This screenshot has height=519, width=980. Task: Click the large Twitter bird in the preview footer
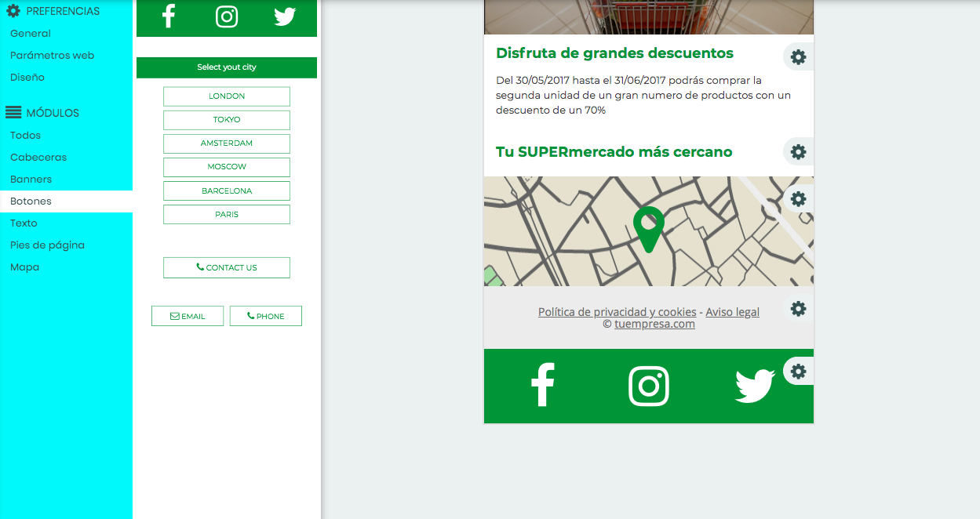755,386
